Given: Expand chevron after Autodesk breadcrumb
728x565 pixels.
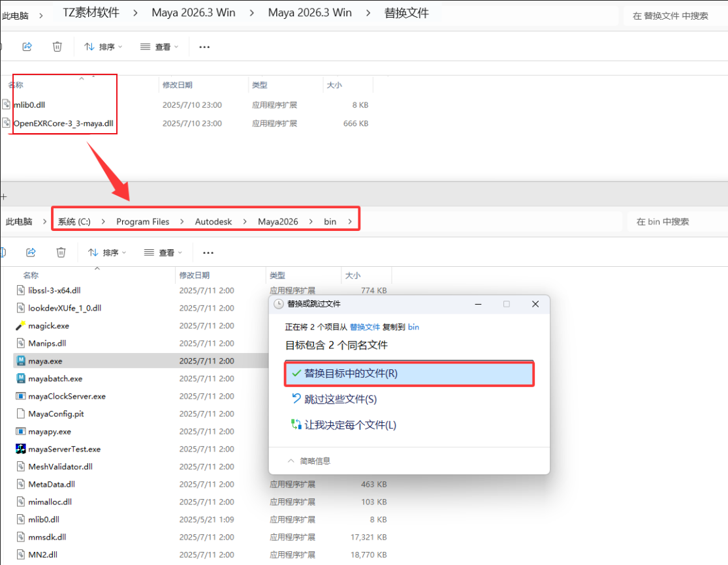Looking at the screenshot, I should pos(245,222).
